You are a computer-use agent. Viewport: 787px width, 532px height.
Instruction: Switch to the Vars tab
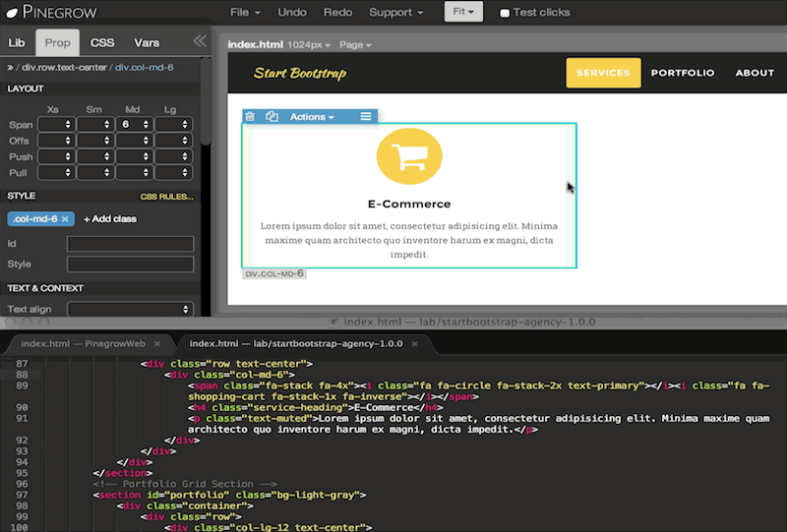pos(147,42)
